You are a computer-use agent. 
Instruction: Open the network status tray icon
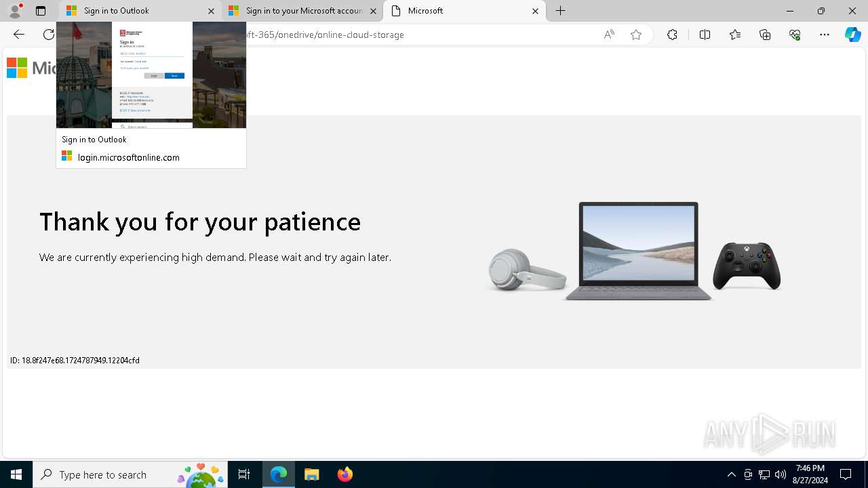764,474
